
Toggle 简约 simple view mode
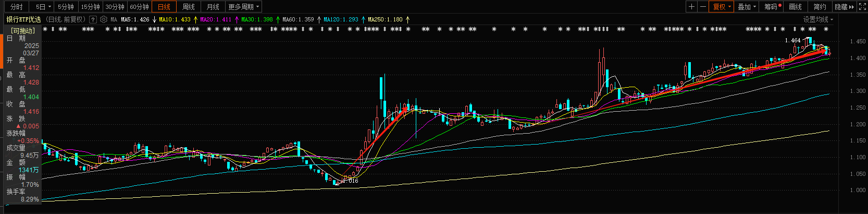click(x=820, y=7)
